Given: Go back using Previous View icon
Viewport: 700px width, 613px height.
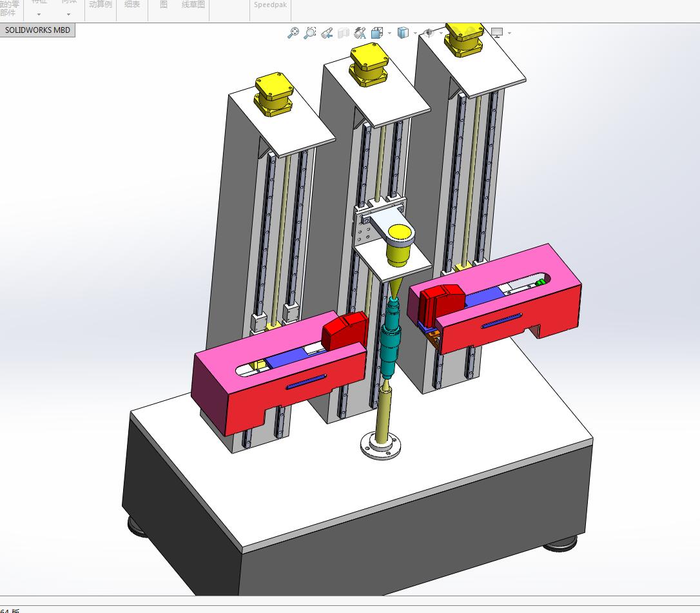Looking at the screenshot, I should pyautogui.click(x=327, y=32).
